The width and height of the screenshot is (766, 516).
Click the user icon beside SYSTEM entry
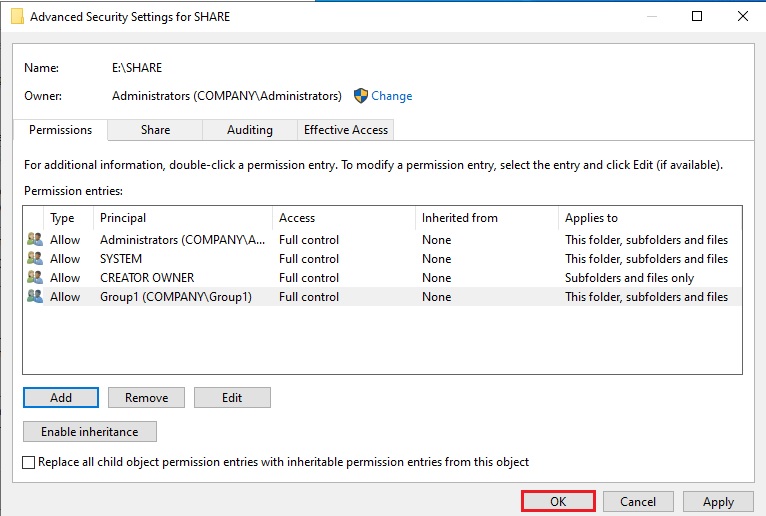click(35, 259)
